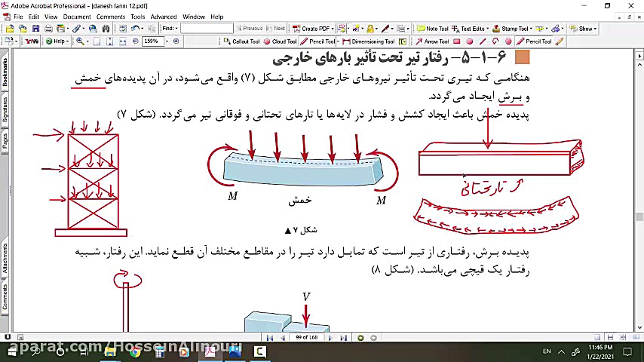Viewport: 644px width, 362px height.
Task: Open the Comments menu
Action: 111,17
